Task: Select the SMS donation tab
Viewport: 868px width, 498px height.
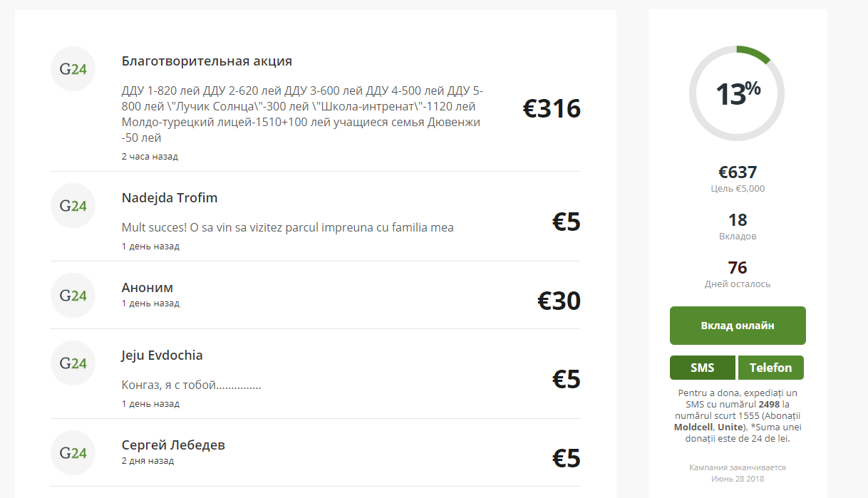Action: click(x=703, y=368)
